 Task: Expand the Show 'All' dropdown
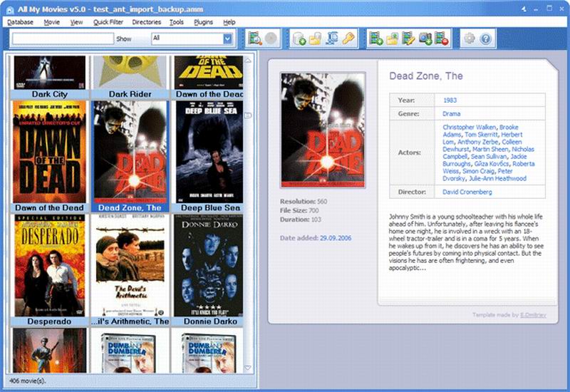tap(227, 38)
